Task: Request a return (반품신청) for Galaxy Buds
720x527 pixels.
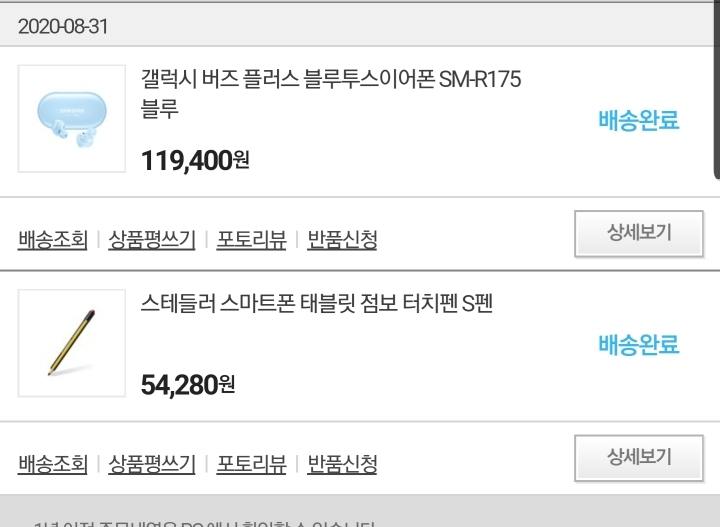Action: (342, 240)
